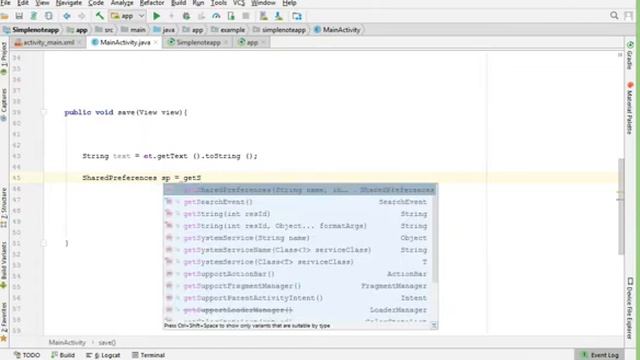Switch to Simplenoteapp editor tab
This screenshot has width=640, height=360.
[x=198, y=42]
